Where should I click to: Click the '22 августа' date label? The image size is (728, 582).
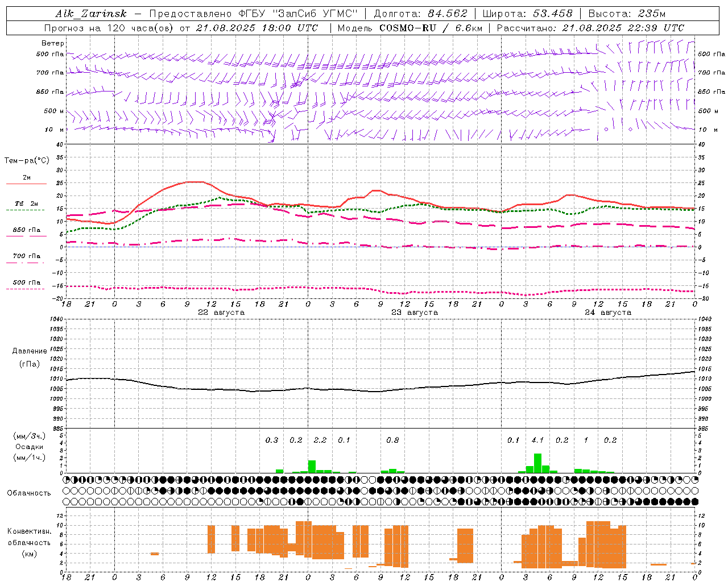click(221, 313)
